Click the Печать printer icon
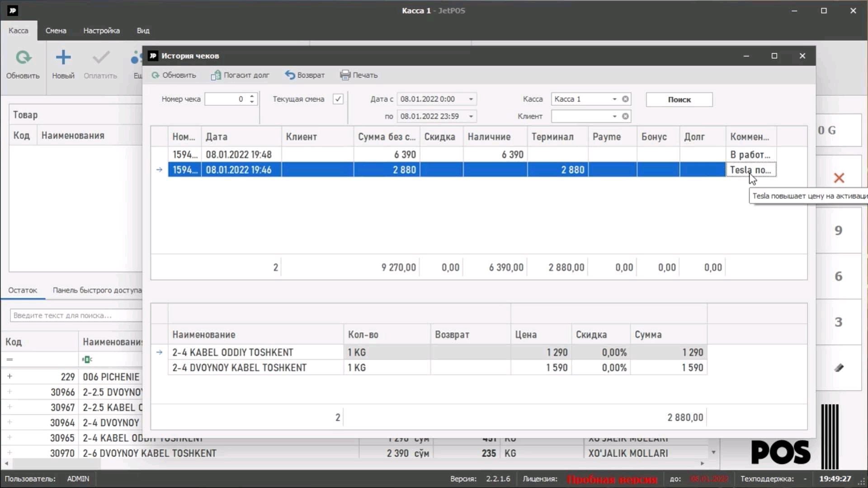Viewport: 868px width, 488px height. pos(345,75)
